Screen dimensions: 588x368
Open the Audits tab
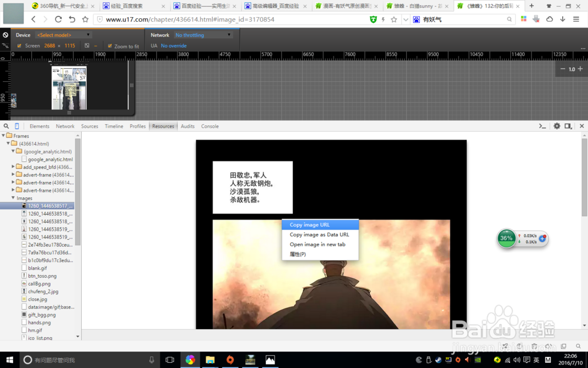click(x=188, y=126)
